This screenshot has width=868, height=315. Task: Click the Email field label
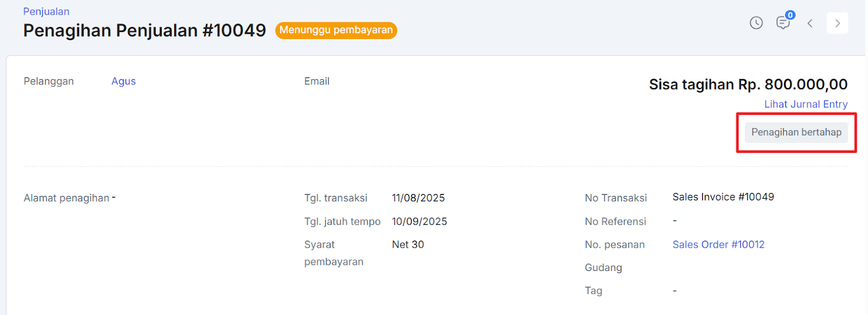coord(317,81)
